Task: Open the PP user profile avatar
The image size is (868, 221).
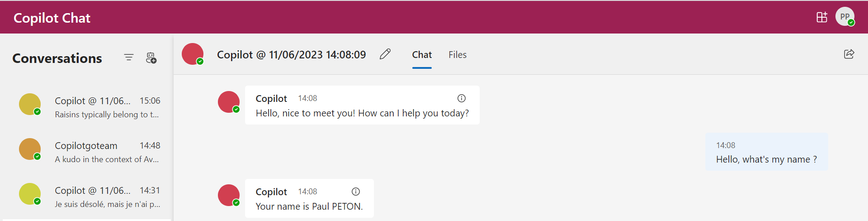Action: point(844,17)
